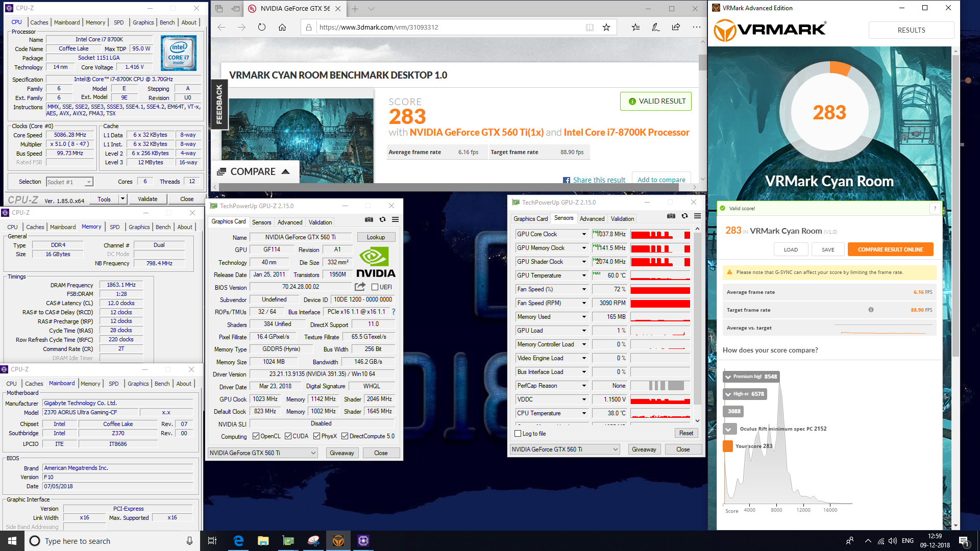Open Task View on the taskbar
The width and height of the screenshot is (980, 551).
coord(212,541)
